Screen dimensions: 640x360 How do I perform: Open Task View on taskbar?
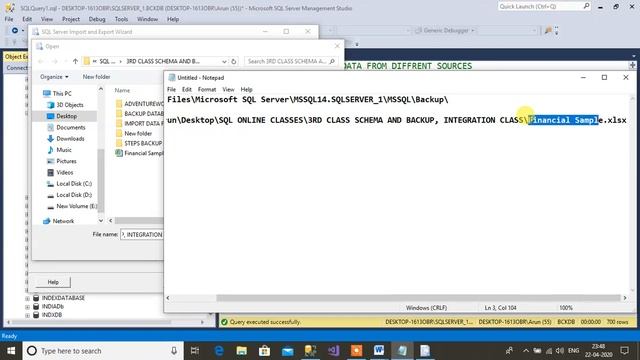195,351
